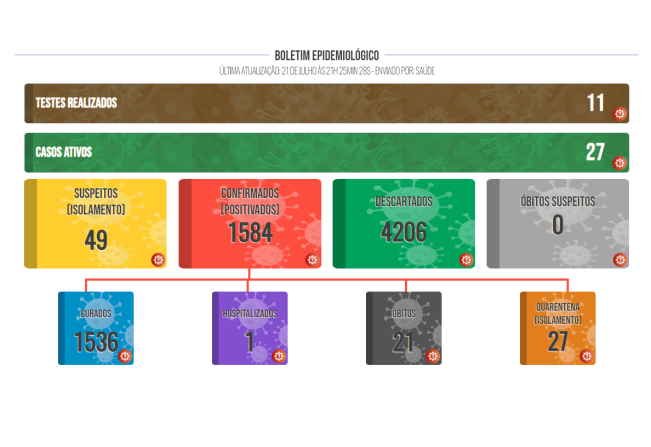Select the Casos Ativos green banner
The width and height of the screenshot is (651, 447).
tap(327, 152)
